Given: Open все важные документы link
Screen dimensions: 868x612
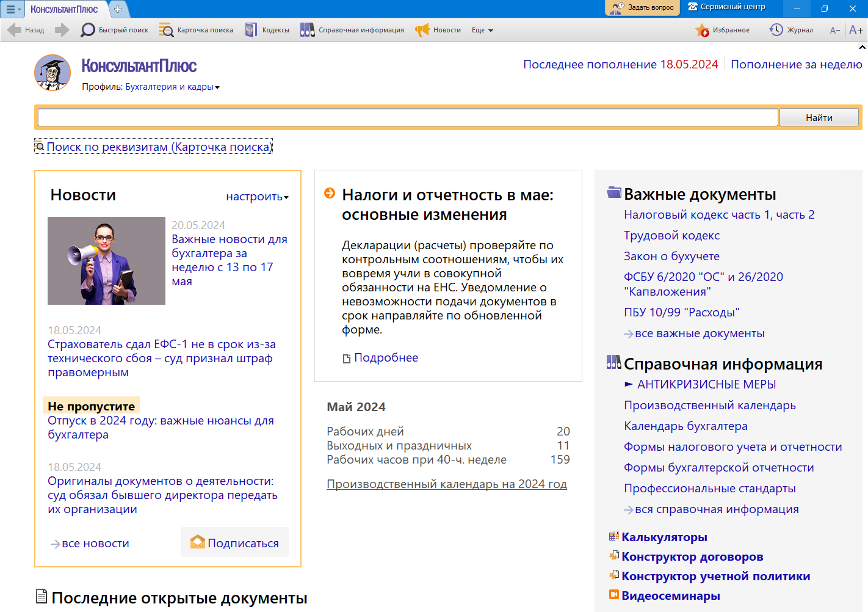Looking at the screenshot, I should [x=694, y=333].
